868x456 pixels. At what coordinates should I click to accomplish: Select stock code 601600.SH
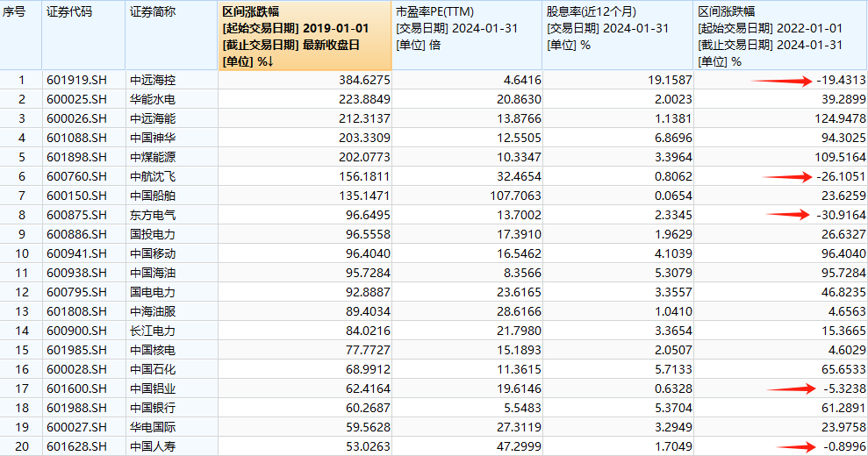pyautogui.click(x=76, y=388)
